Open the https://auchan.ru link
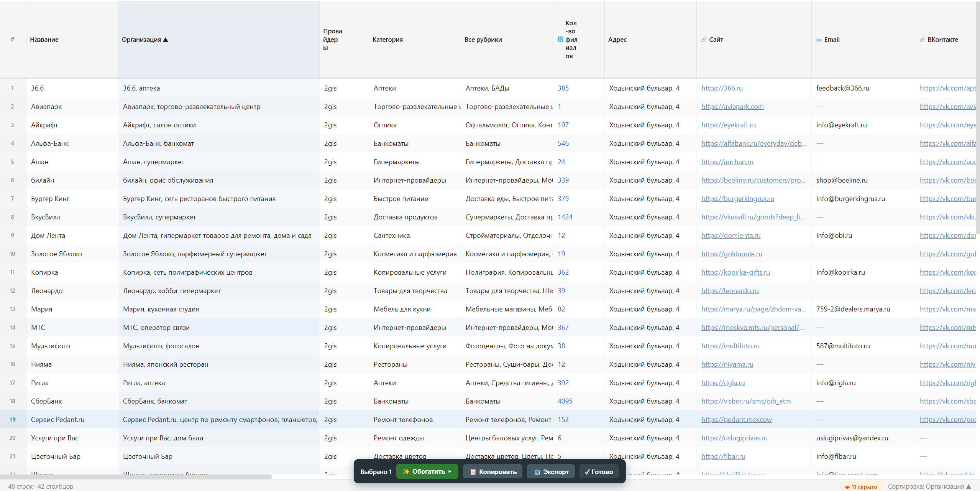Viewport: 980px width, 491px height. [x=727, y=162]
